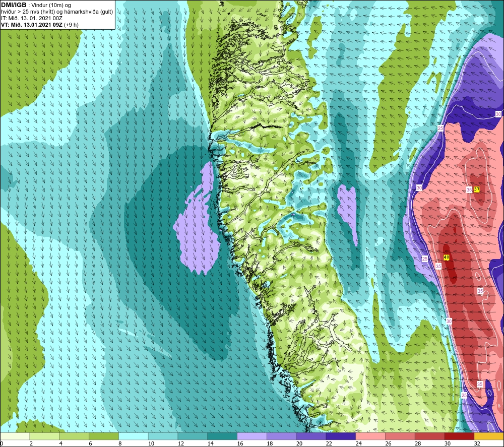504x447 pixels.
Task: Select the 8–10 m/s light cyan swatch
Action: click(134, 436)
